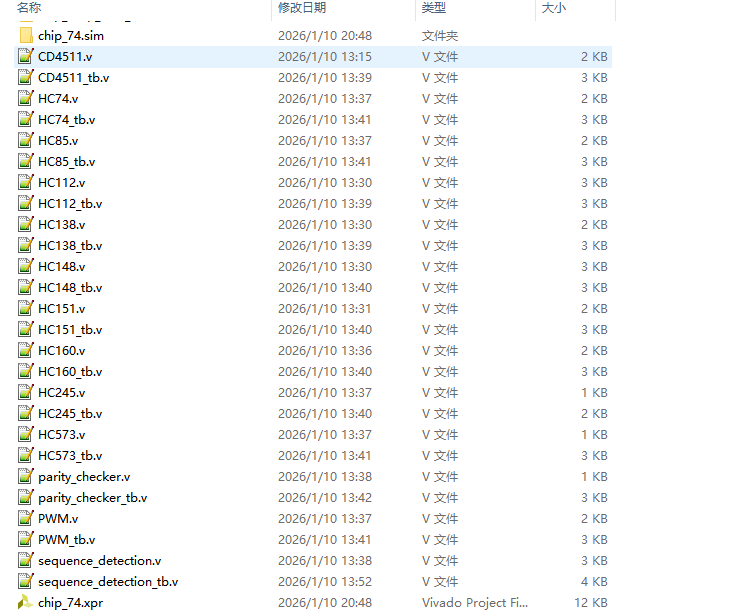Select the HC85.v file icon
The height and width of the screenshot is (615, 736).
[x=26, y=140]
